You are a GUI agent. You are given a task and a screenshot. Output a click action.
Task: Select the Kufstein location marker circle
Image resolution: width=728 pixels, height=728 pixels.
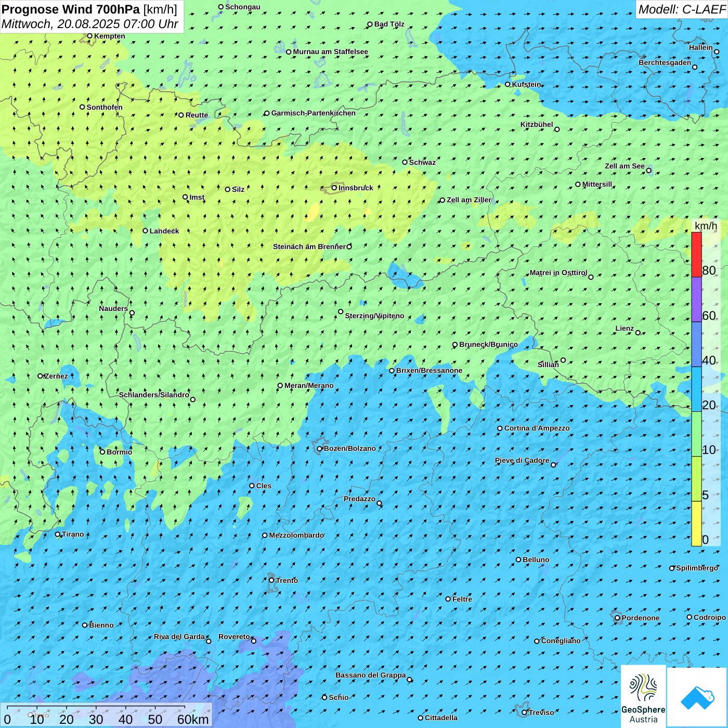click(508, 84)
